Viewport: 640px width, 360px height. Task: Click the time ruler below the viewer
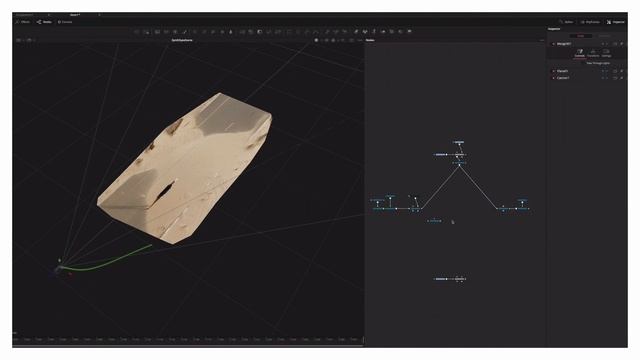point(188,340)
